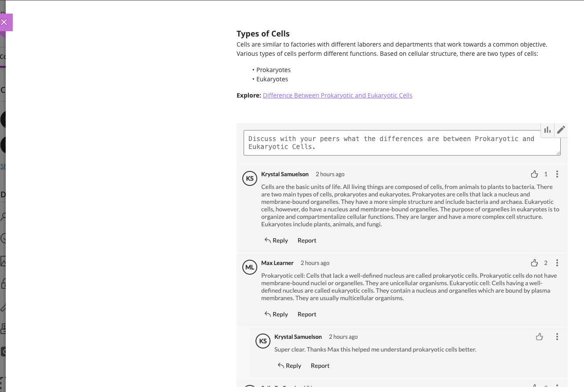This screenshot has width=584, height=392.
Task: Open more options menu on Krystal's first comment
Action: (x=557, y=174)
